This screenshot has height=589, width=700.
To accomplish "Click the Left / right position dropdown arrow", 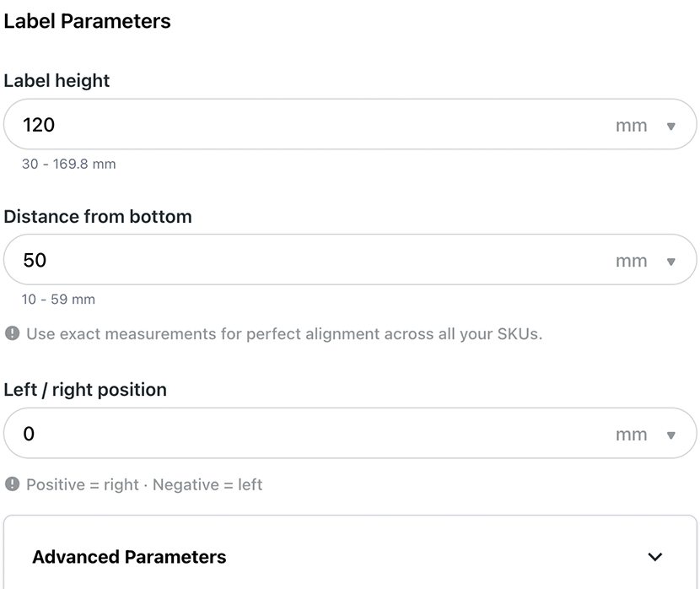I will point(671,435).
